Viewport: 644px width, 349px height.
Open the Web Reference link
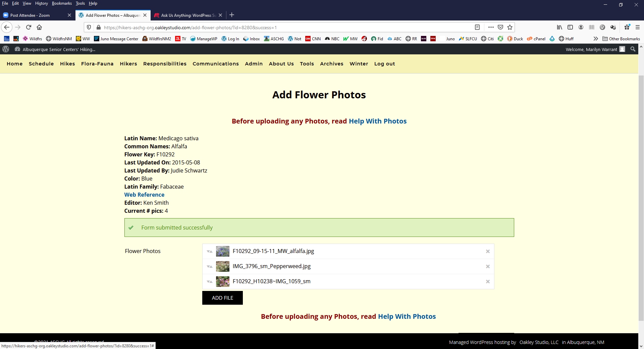click(144, 195)
